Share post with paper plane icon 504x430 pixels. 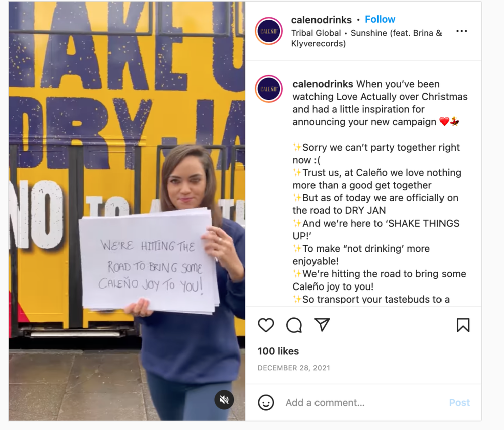coord(322,325)
